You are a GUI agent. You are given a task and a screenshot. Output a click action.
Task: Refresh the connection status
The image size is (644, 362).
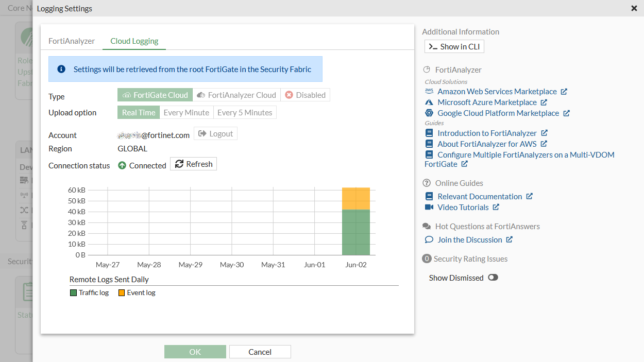coord(193,164)
